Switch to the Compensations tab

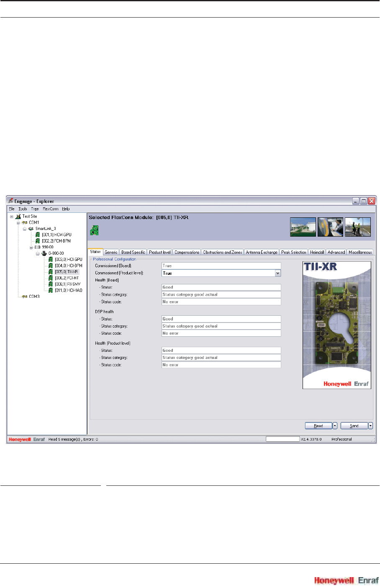click(x=187, y=252)
